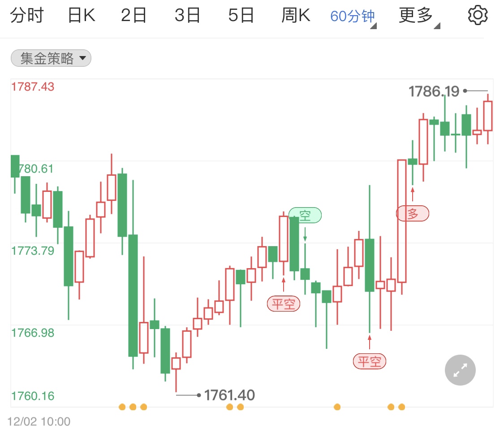
Task: Open the 5日 chart view
Action: tap(241, 14)
